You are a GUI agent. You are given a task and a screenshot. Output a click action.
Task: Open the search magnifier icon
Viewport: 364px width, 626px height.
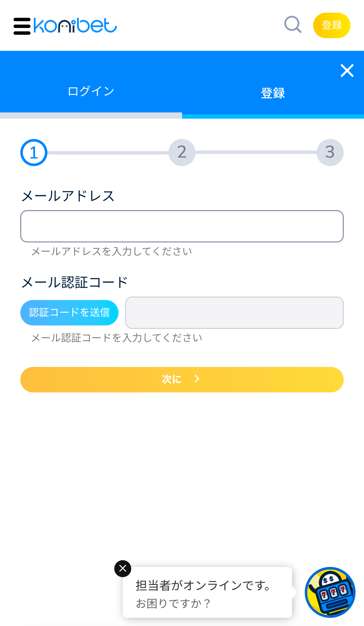click(x=293, y=25)
